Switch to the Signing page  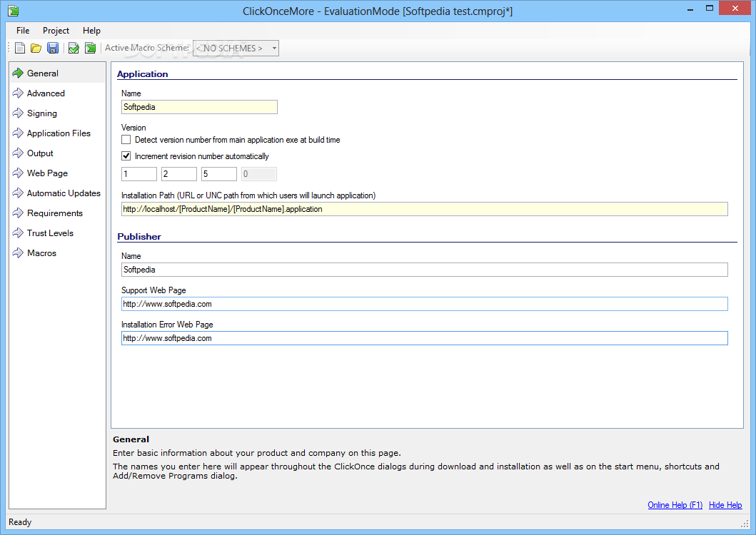tap(57, 113)
